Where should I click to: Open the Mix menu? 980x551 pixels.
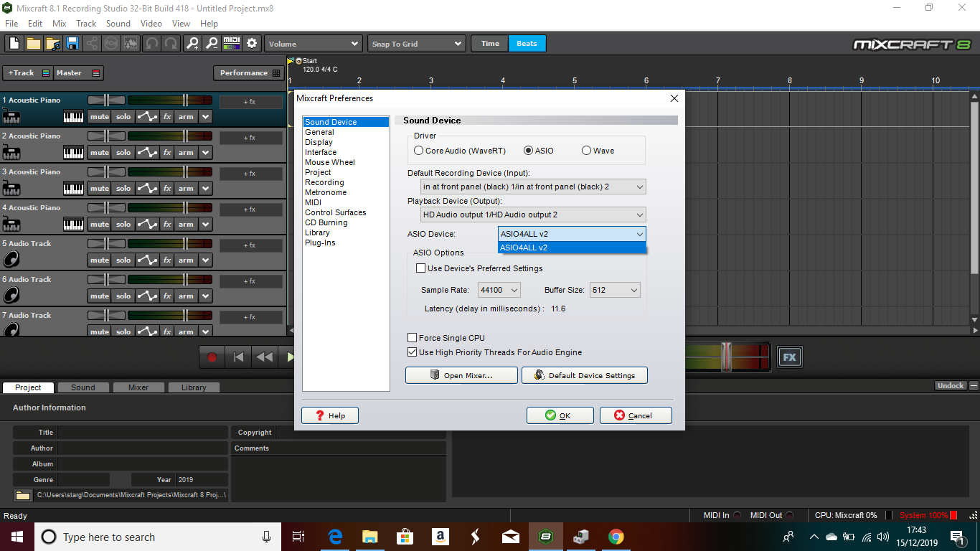click(x=60, y=24)
